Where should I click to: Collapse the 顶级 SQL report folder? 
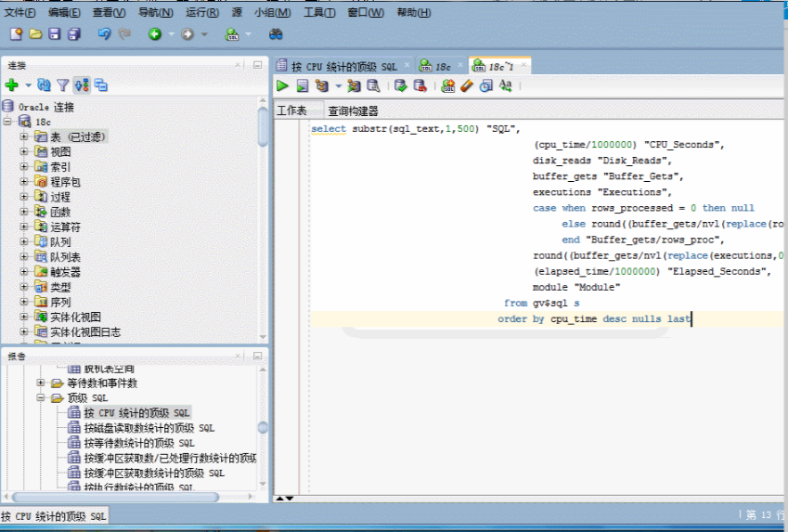[41, 397]
